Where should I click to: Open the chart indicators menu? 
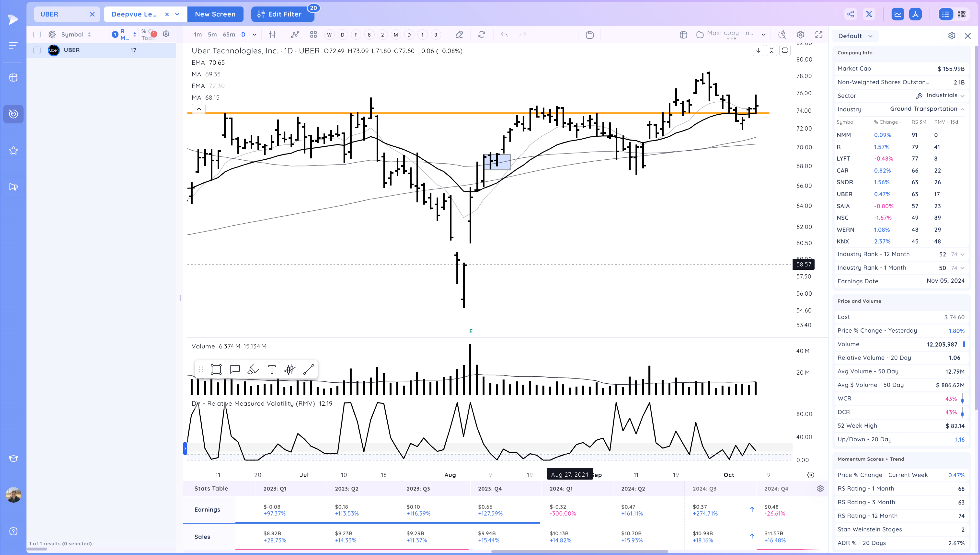295,35
